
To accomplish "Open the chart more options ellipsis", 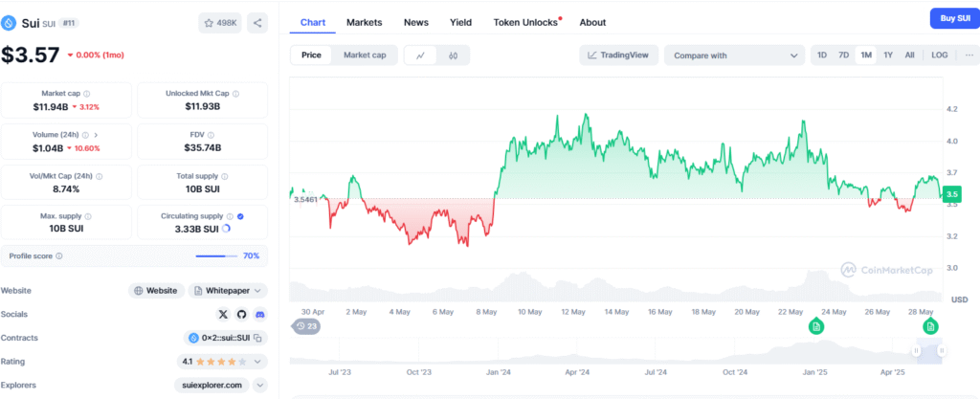I will pyautogui.click(x=969, y=55).
